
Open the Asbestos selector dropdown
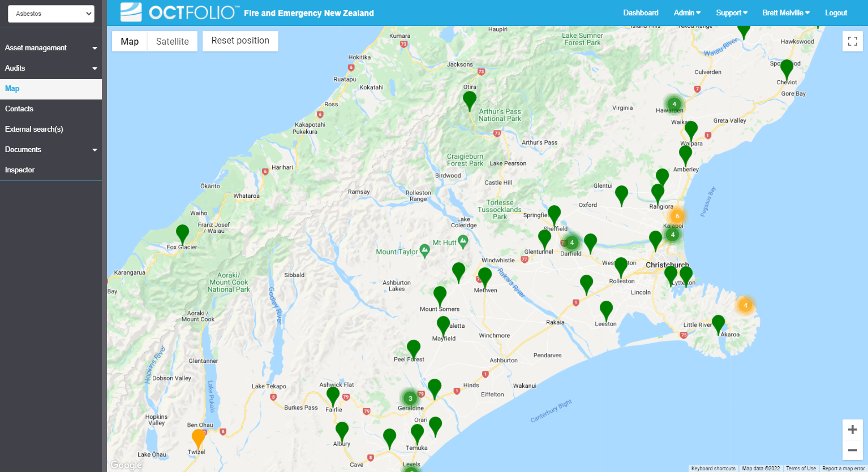coord(51,13)
